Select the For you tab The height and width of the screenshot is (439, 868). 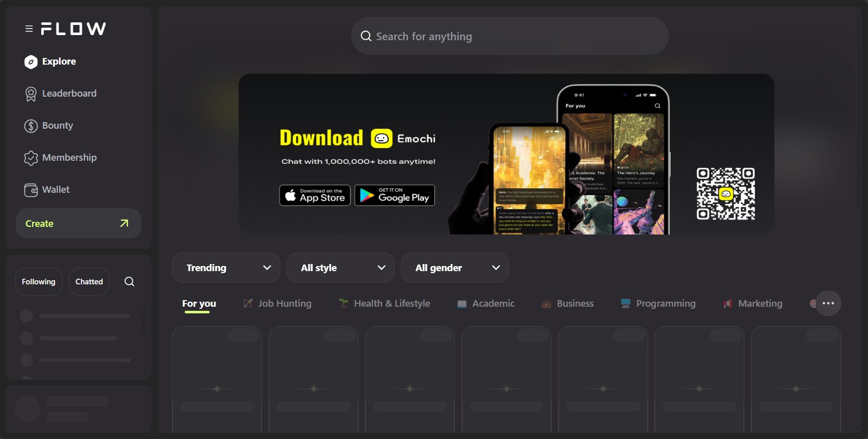click(199, 304)
